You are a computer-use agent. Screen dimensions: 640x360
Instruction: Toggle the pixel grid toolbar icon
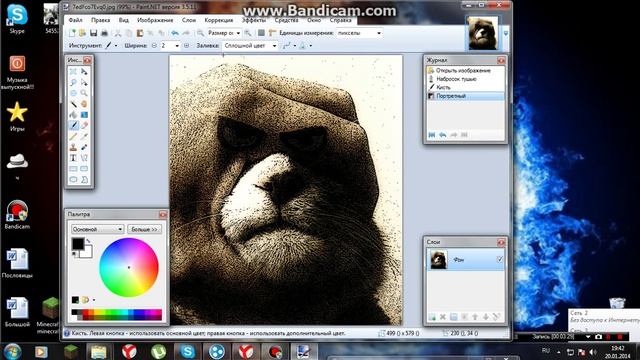tap(261, 33)
